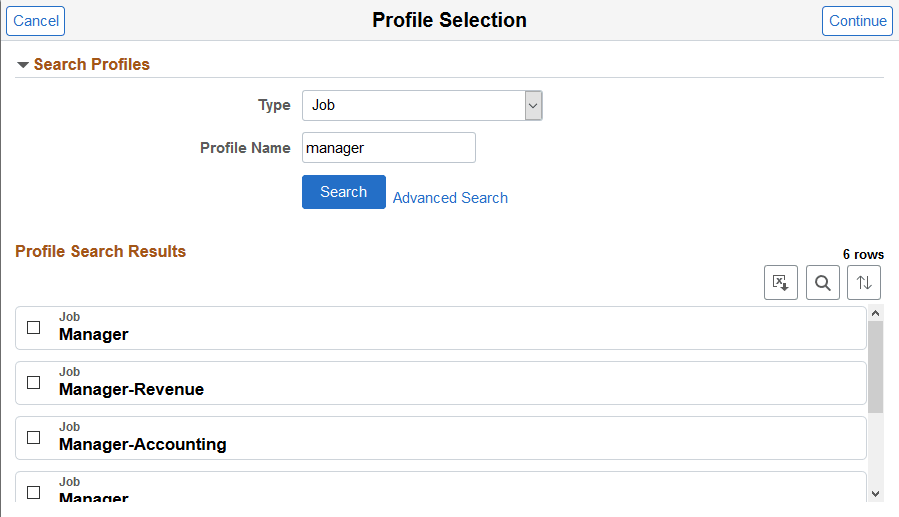Click the sort results arrows icon
Screen dimensions: 899x517
point(864,282)
